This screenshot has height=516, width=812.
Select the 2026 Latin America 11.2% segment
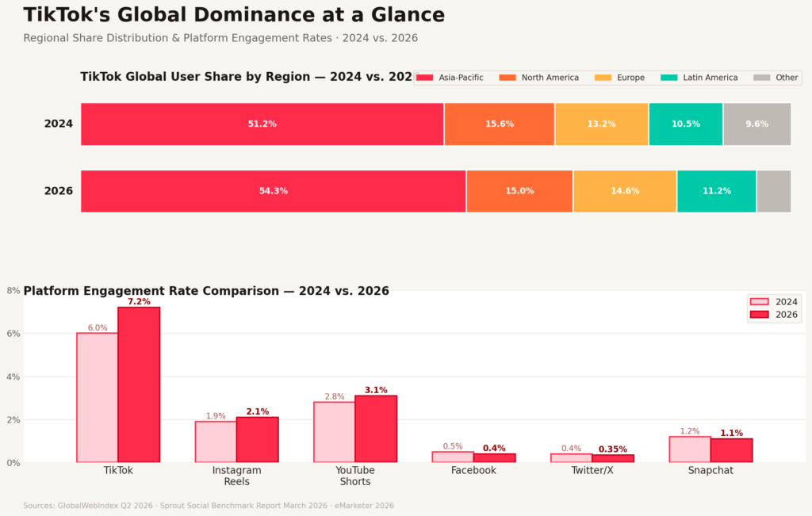click(x=717, y=192)
